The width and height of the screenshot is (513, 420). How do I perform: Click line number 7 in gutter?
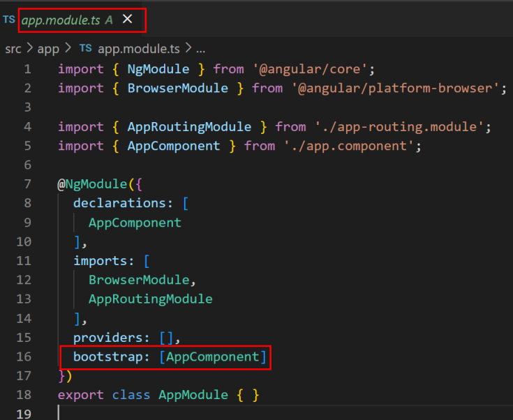coord(28,183)
